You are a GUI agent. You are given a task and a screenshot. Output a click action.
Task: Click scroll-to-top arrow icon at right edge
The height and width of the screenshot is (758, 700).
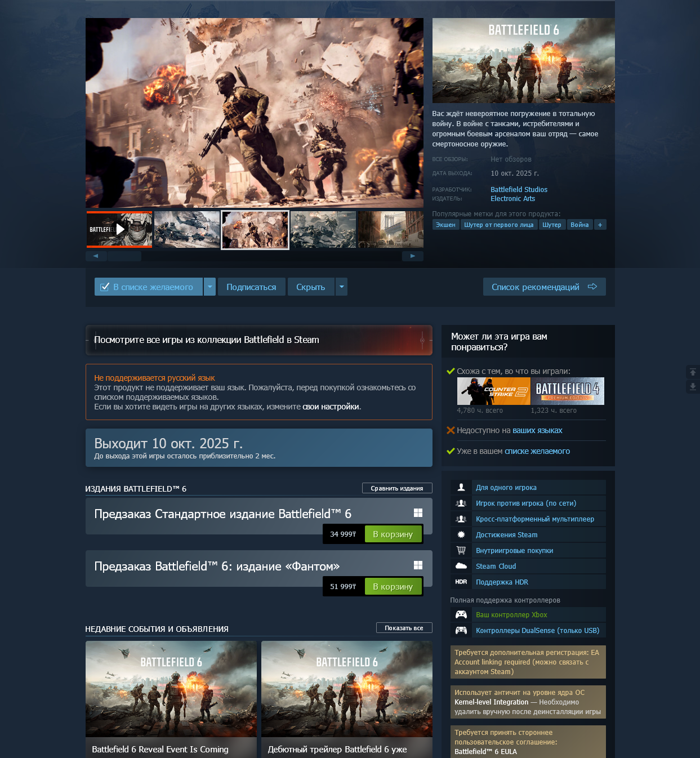click(x=693, y=372)
